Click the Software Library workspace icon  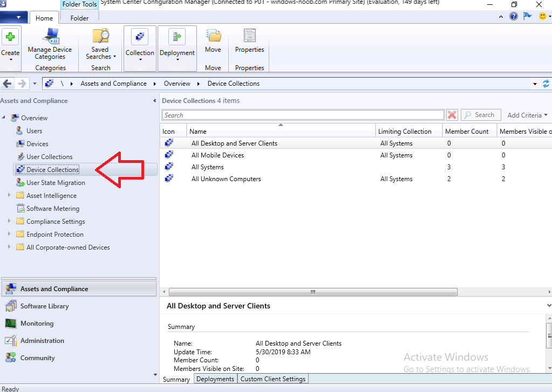pyautogui.click(x=11, y=306)
